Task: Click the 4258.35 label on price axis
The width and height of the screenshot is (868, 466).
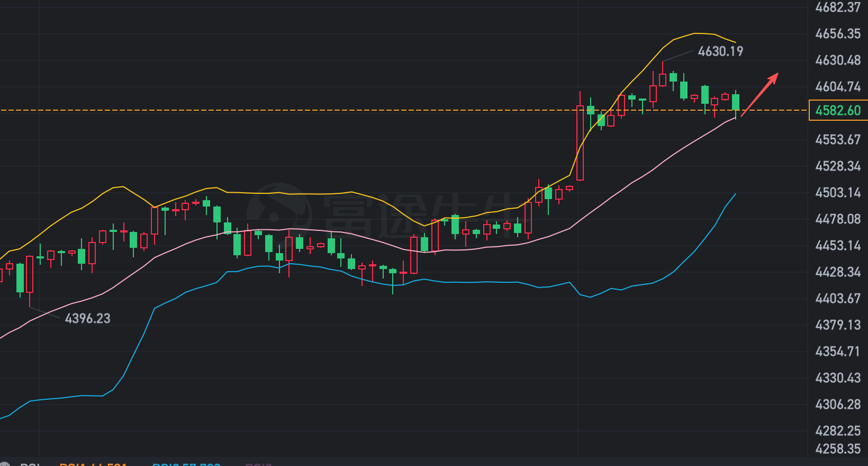Action: (838, 449)
